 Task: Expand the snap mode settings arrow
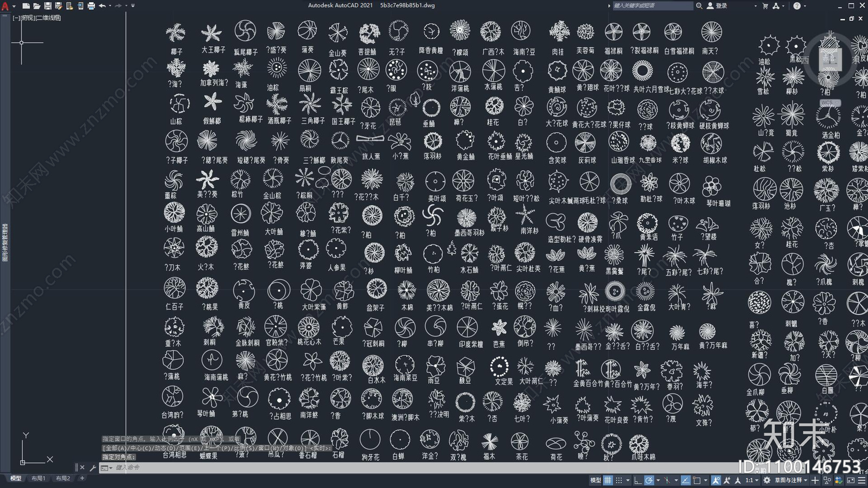[x=628, y=480]
